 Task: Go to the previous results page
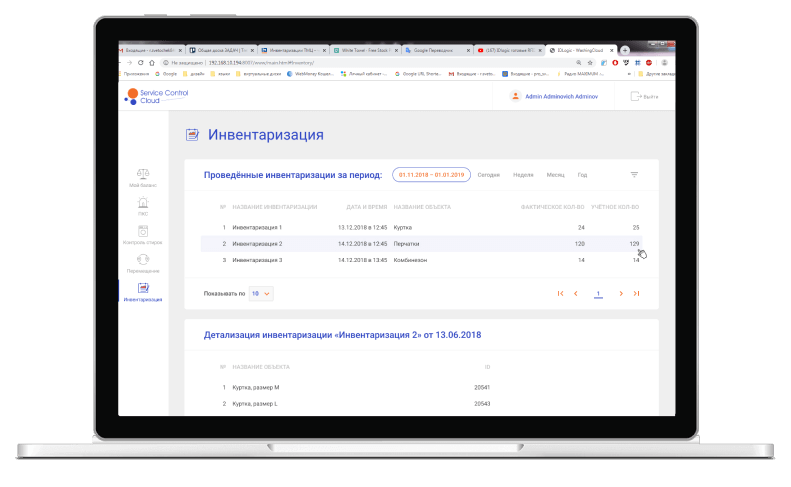(575, 294)
